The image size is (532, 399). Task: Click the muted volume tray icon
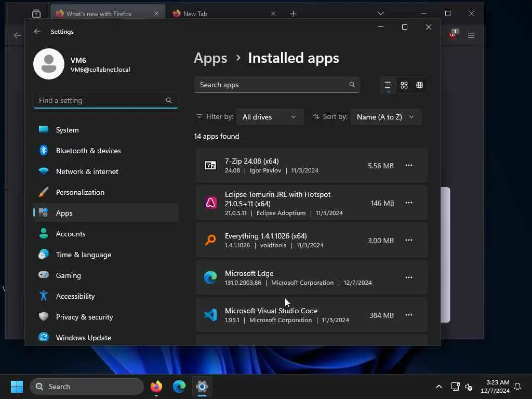469,387
